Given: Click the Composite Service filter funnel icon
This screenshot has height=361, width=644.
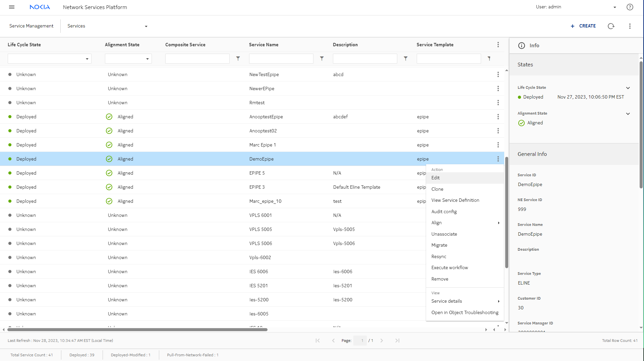Looking at the screenshot, I should (x=238, y=59).
